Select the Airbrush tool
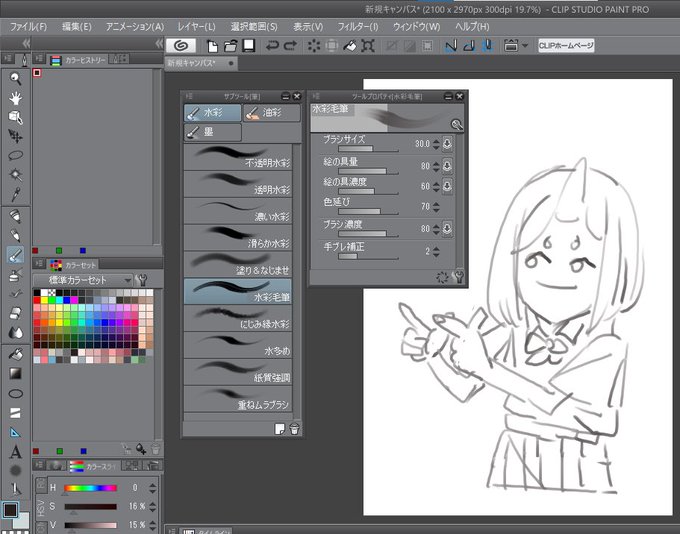Viewport: 680px width, 534px height. coord(16,275)
